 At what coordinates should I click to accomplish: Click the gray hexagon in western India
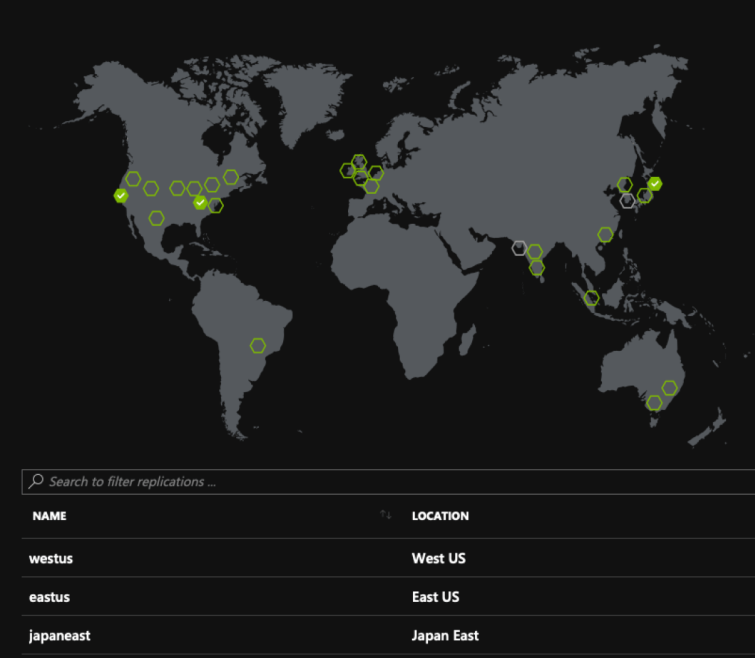tap(519, 248)
